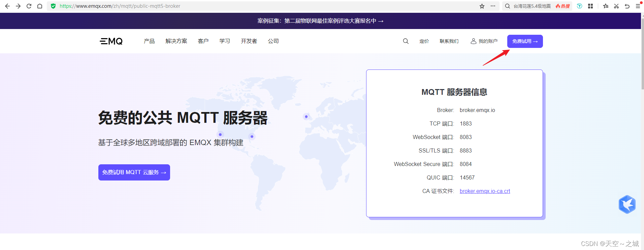644x250 pixels.
Task: Click the TCP port value 1883
Action: coord(466,123)
